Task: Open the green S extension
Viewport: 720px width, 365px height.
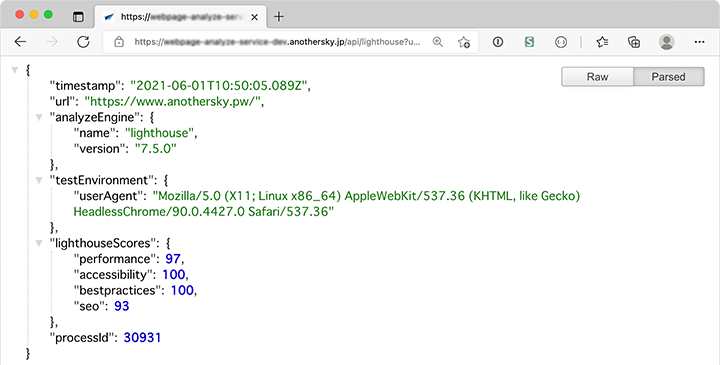Action: coord(529,42)
